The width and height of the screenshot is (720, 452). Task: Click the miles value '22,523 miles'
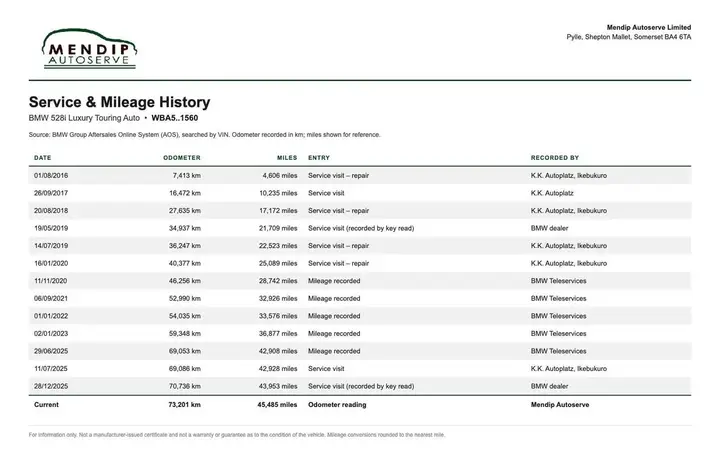278,246
